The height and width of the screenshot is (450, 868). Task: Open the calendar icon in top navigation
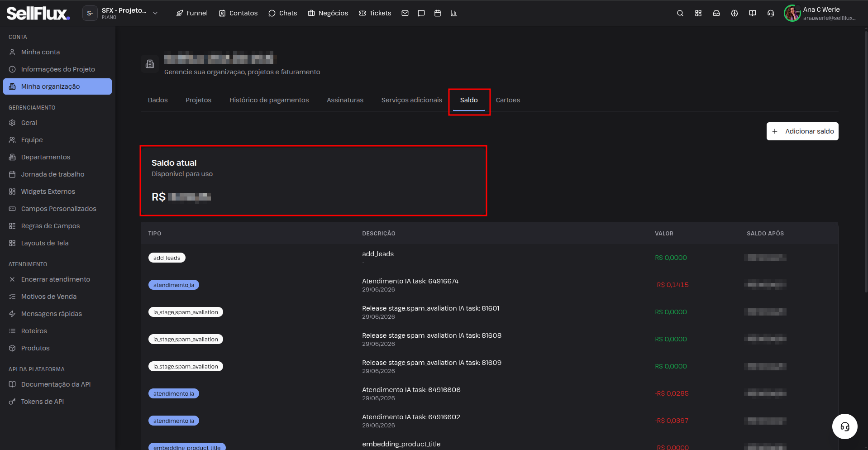438,13
